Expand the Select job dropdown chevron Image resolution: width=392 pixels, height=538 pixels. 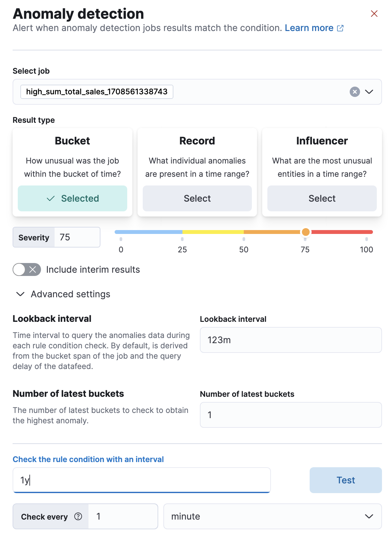(x=369, y=92)
